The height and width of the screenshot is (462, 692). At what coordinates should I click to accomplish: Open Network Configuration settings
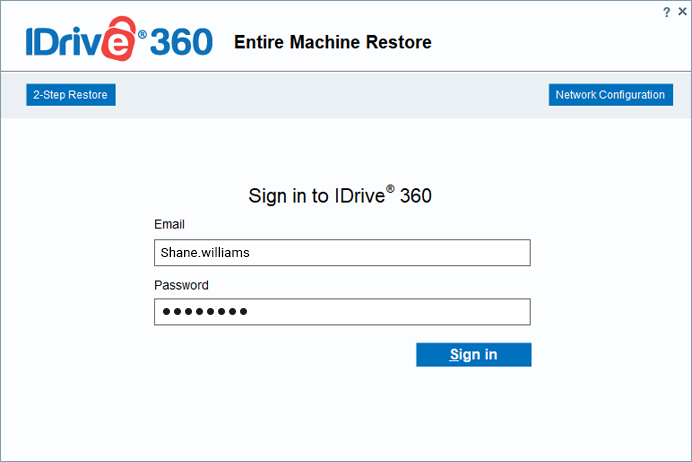(610, 95)
